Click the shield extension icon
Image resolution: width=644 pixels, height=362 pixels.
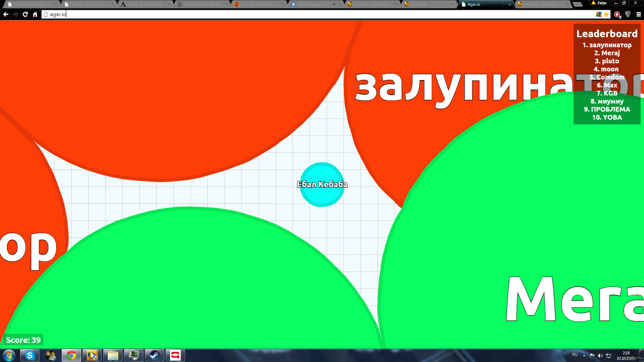pos(628,14)
